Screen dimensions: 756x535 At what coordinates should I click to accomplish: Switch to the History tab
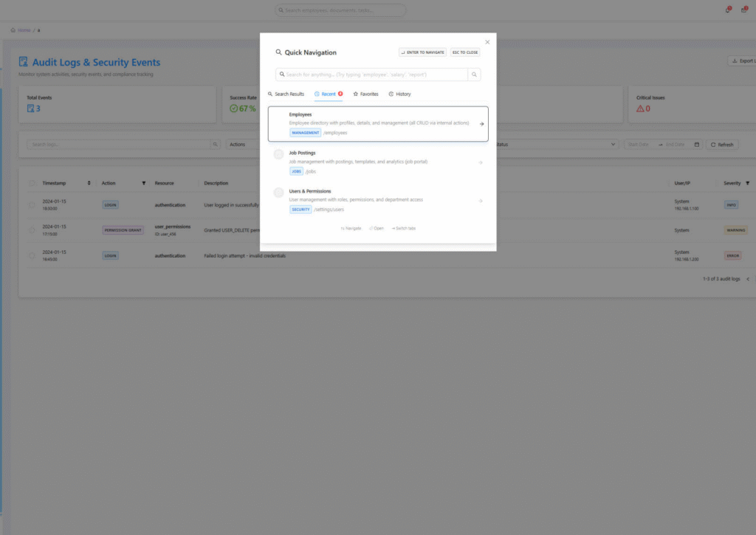click(399, 94)
